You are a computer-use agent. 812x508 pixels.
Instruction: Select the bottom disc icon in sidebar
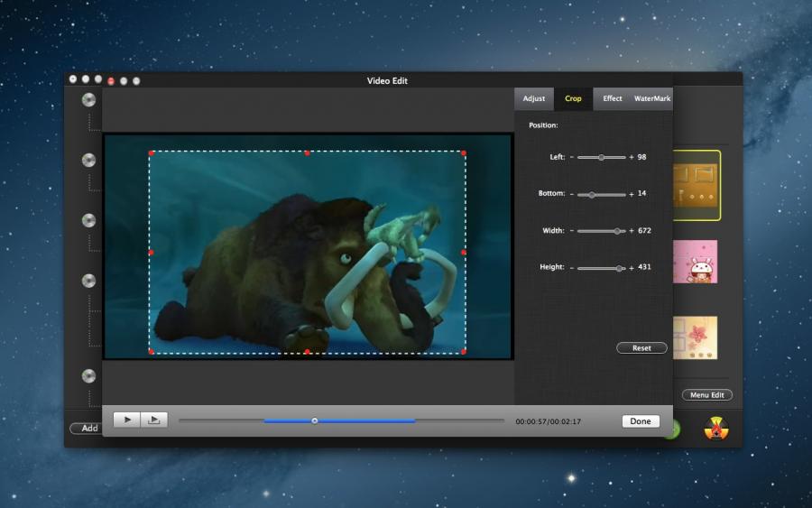point(88,376)
